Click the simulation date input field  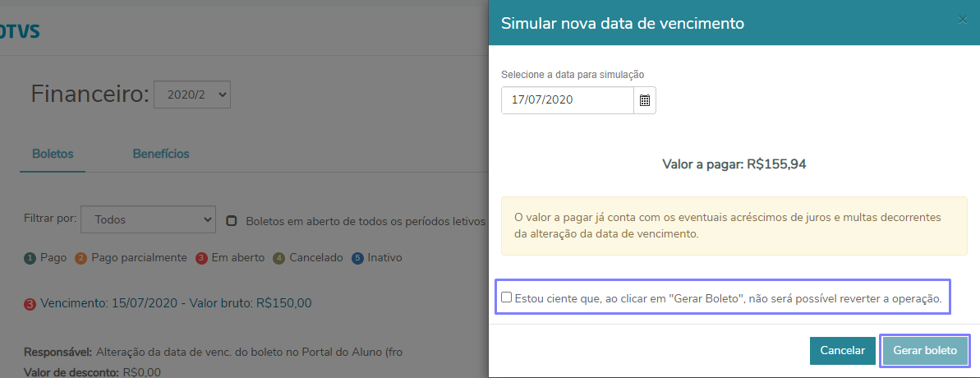click(x=567, y=100)
